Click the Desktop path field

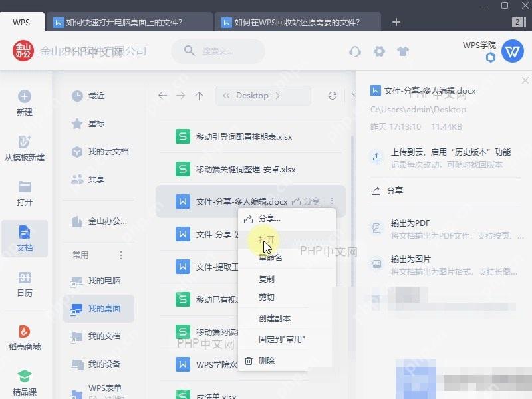point(263,96)
